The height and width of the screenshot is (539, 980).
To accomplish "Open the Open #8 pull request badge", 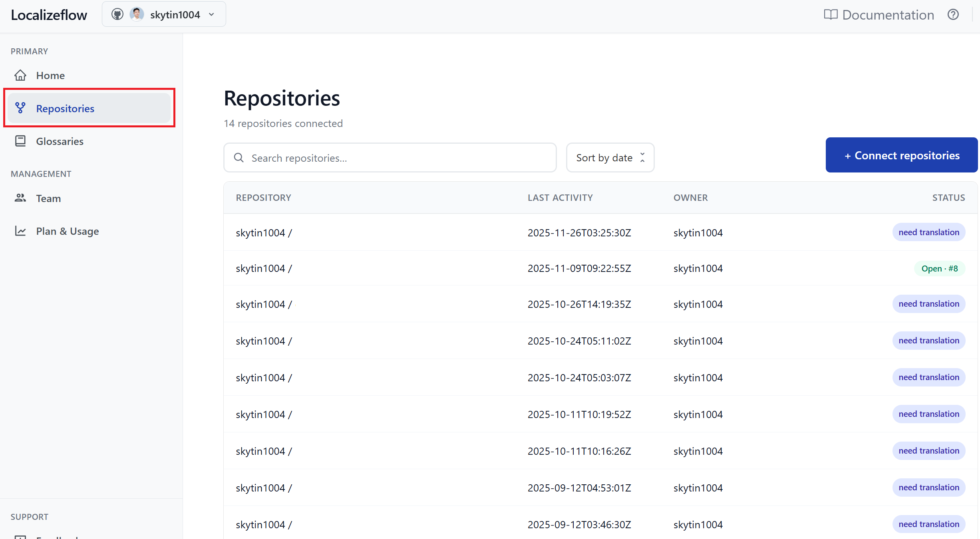I will (939, 268).
